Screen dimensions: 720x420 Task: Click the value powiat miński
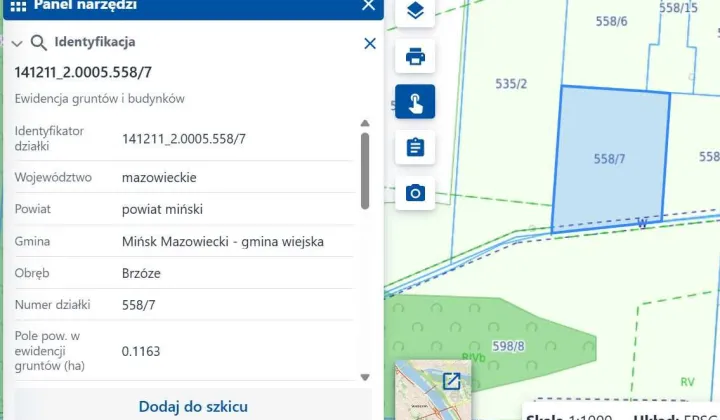pos(162,209)
